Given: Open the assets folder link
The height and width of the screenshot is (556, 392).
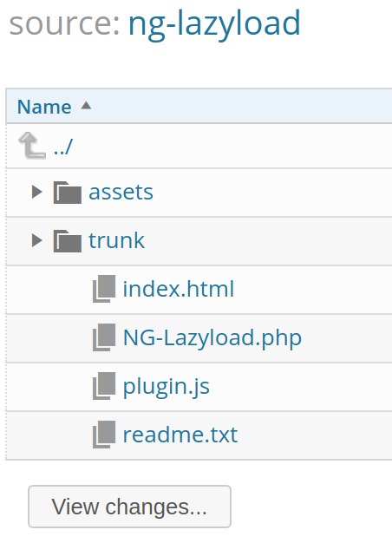Looking at the screenshot, I should (x=121, y=193).
